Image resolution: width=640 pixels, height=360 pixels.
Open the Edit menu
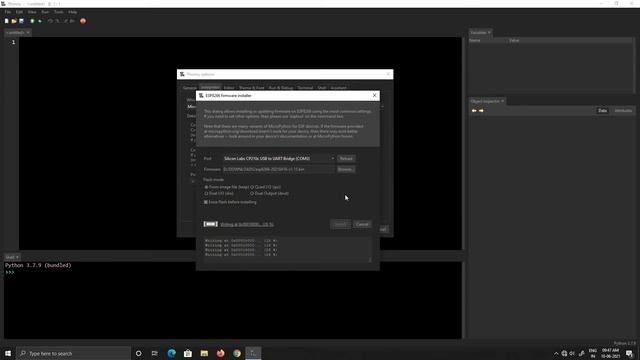(19, 12)
